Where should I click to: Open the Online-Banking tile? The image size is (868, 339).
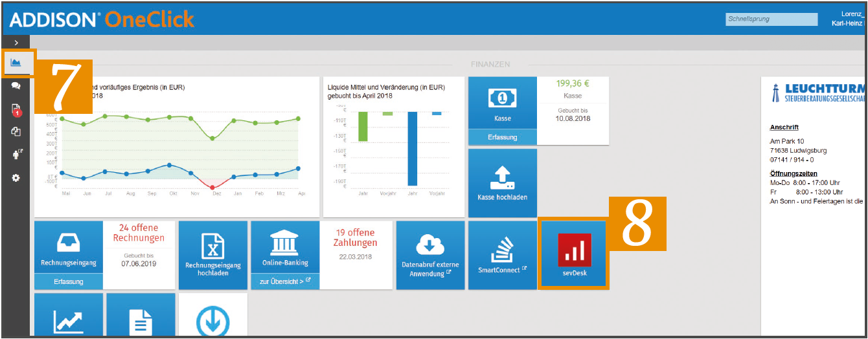pyautogui.click(x=285, y=247)
